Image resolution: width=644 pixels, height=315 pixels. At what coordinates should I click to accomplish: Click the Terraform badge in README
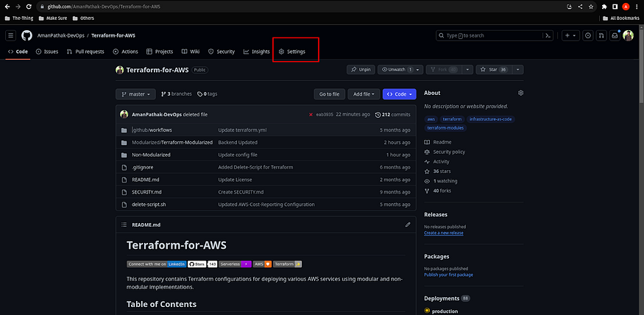click(288, 264)
